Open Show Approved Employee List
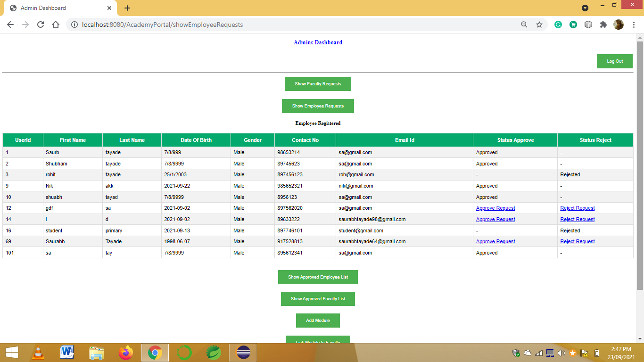Screen dimensions: 644x362 pyautogui.click(x=318, y=277)
